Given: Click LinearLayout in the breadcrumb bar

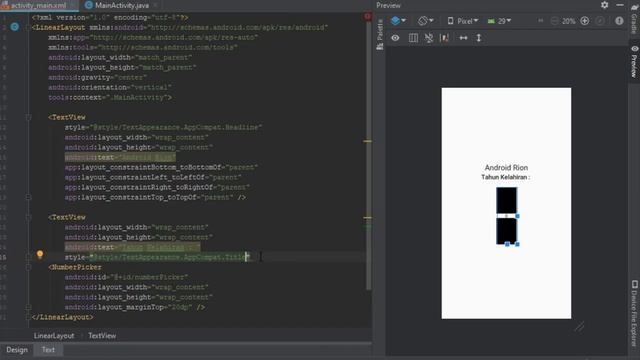Looking at the screenshot, I should coord(54,336).
